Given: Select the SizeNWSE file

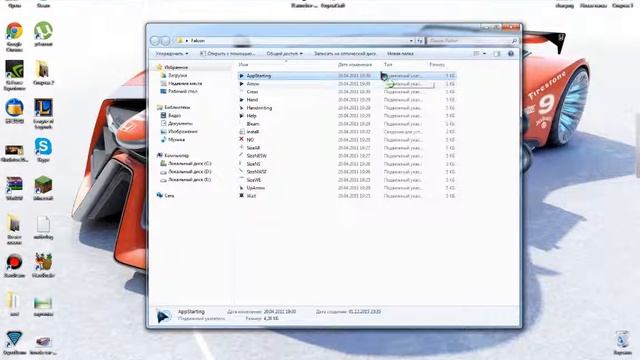Looking at the screenshot, I should 347,172.
